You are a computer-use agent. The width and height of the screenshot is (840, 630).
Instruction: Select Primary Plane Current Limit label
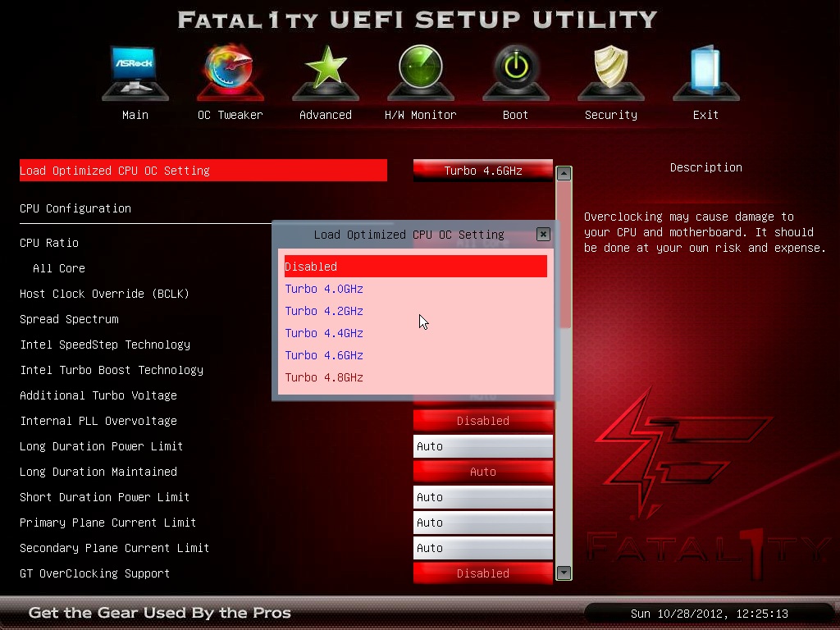(x=107, y=523)
